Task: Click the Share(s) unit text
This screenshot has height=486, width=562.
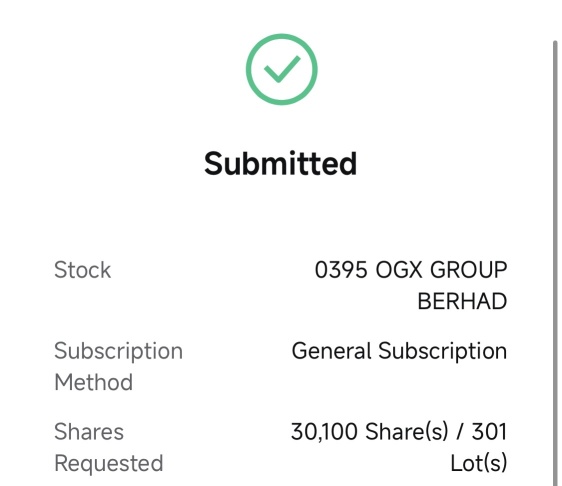Action: tap(406, 432)
